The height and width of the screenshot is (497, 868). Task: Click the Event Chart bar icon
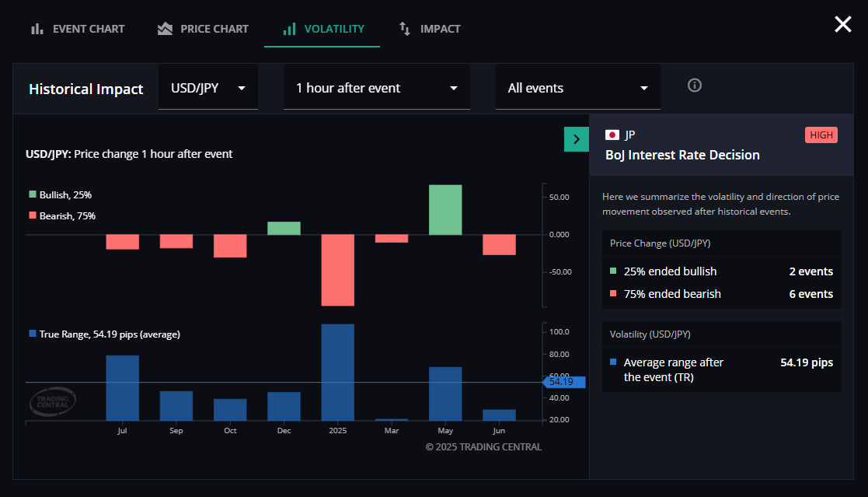pos(37,29)
